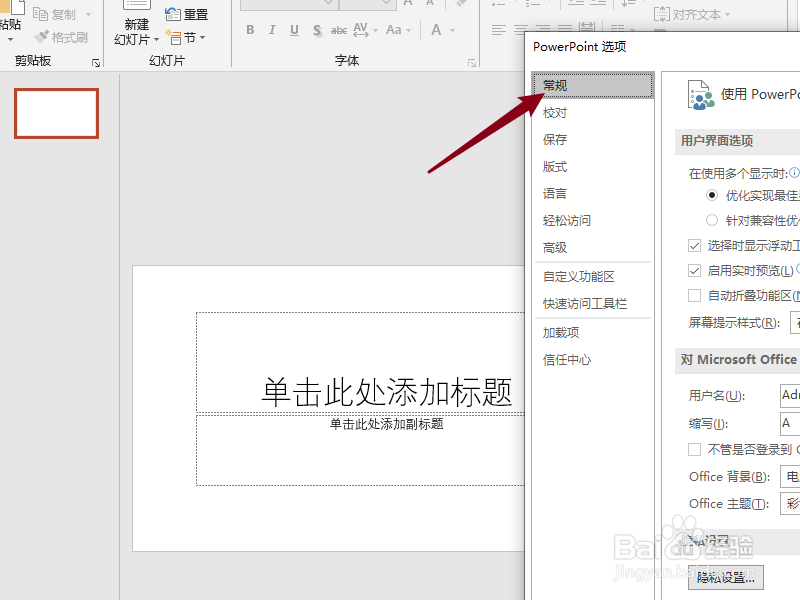
Task: Click the 隐私设置 button
Action: 725,578
